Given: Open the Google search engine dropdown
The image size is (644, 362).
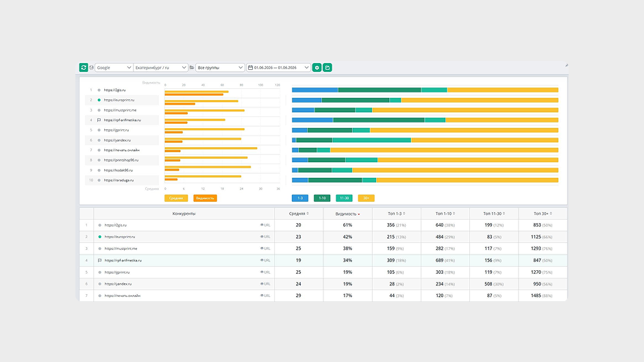Looking at the screenshot, I should (114, 67).
